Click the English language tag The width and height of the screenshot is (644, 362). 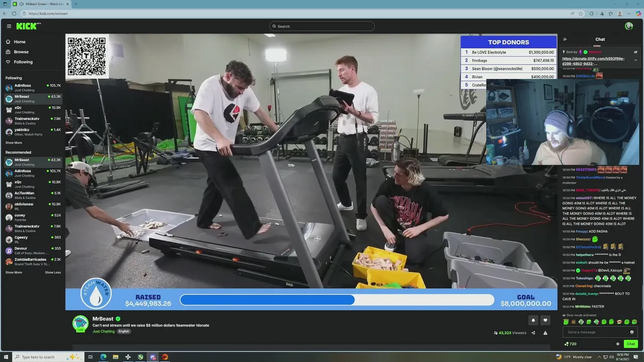coord(124,331)
